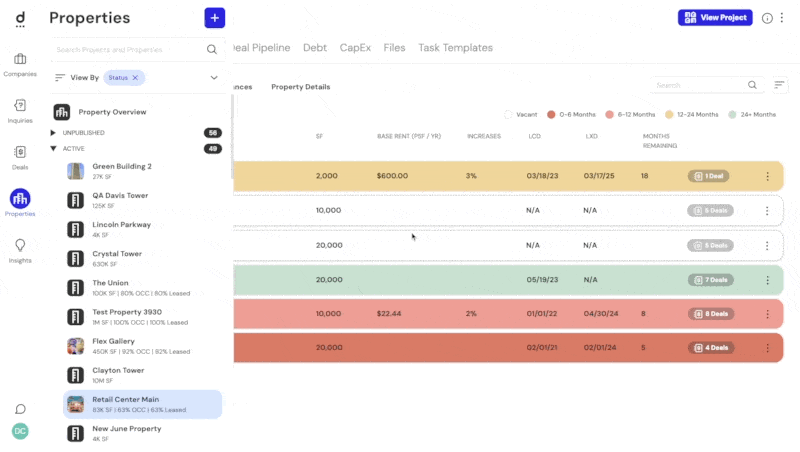Click the $600.00 base rent cell

(x=392, y=176)
